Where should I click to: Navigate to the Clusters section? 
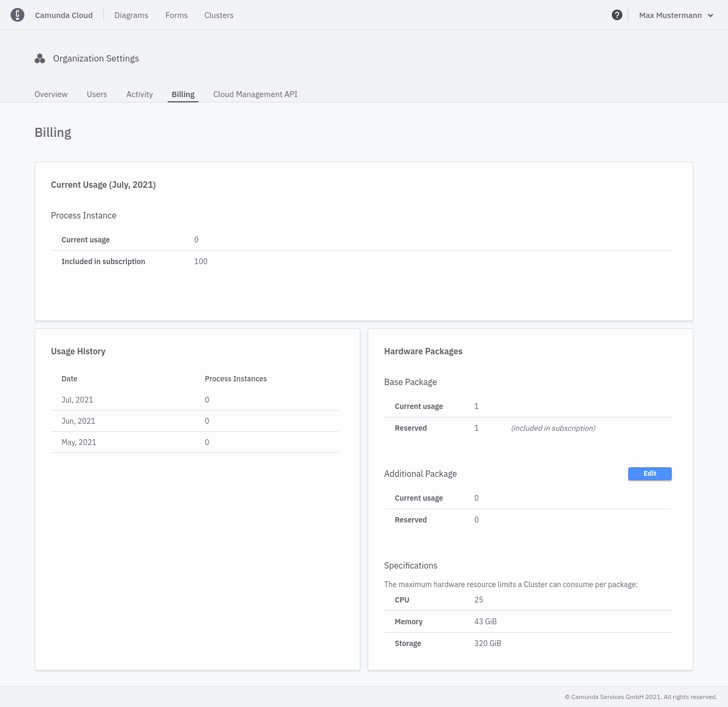click(219, 15)
